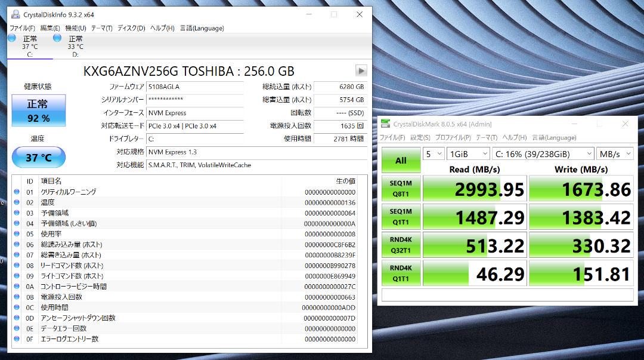Click power on hours value 2781 時間
The height and width of the screenshot is (360, 644).
340,139
